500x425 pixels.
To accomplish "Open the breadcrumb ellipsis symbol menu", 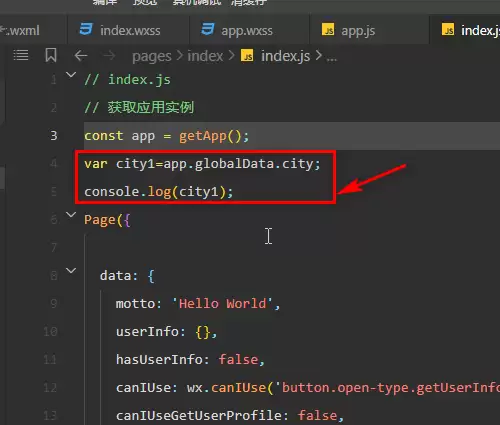I will (x=331, y=58).
